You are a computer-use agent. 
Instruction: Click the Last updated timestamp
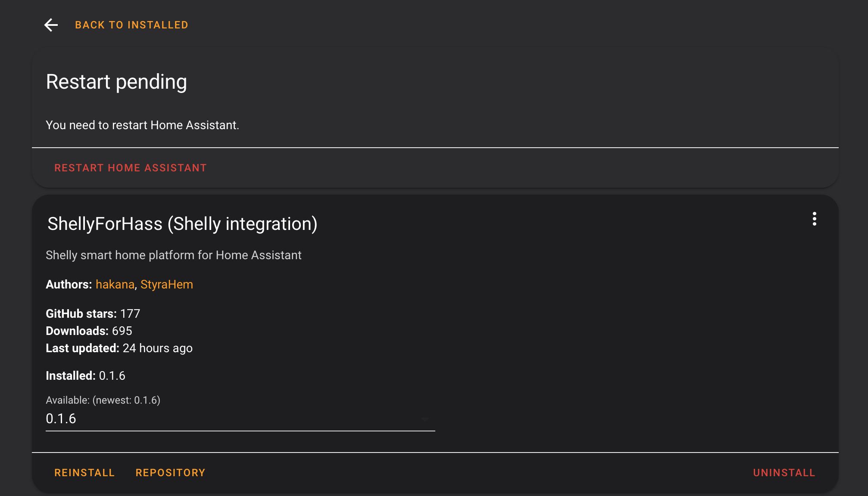pos(158,348)
